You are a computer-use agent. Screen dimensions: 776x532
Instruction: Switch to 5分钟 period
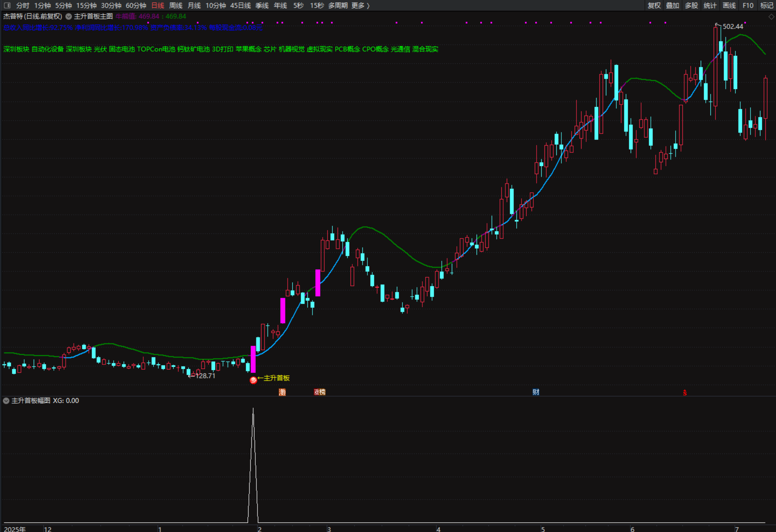[63, 5]
